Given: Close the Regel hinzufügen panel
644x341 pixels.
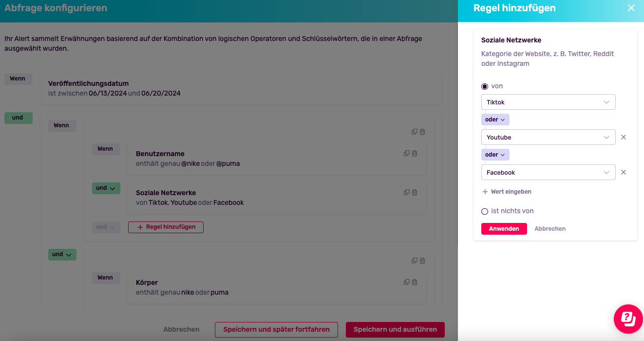Looking at the screenshot, I should (x=631, y=8).
